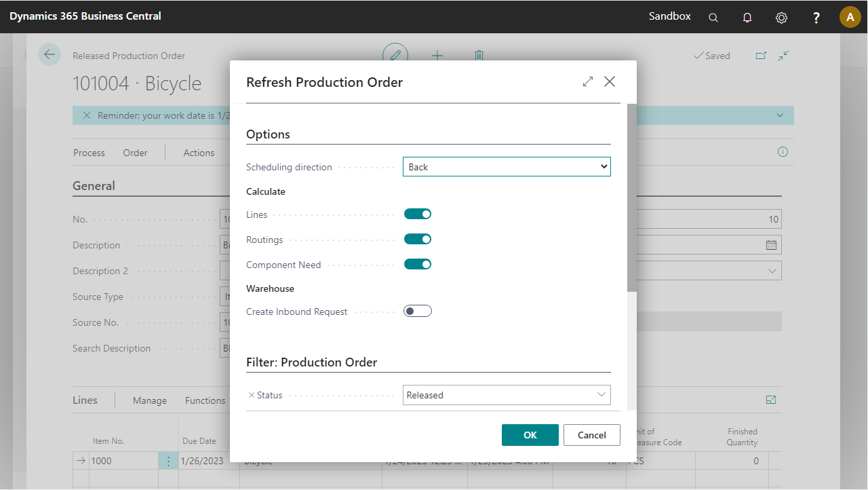Viewport: 868px width, 490px height.
Task: Dismiss the work date reminder notification
Action: click(87, 115)
